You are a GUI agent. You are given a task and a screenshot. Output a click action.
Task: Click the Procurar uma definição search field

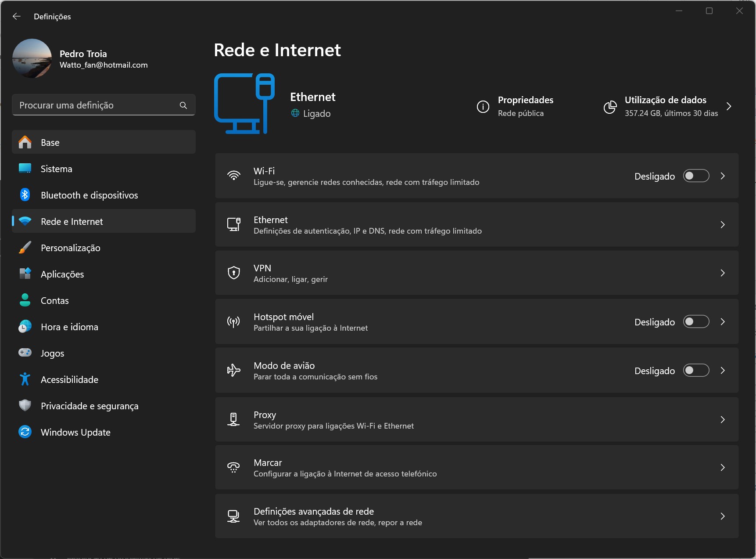point(97,105)
